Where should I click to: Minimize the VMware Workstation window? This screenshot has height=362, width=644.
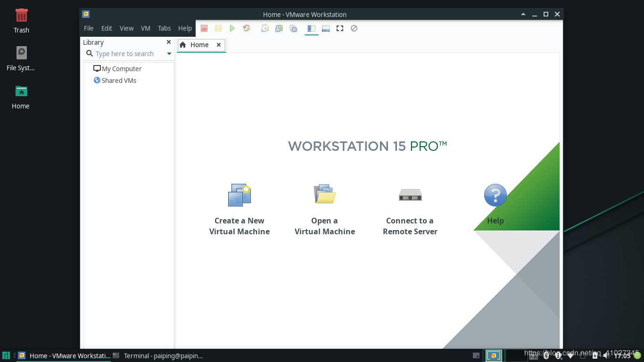click(x=535, y=14)
